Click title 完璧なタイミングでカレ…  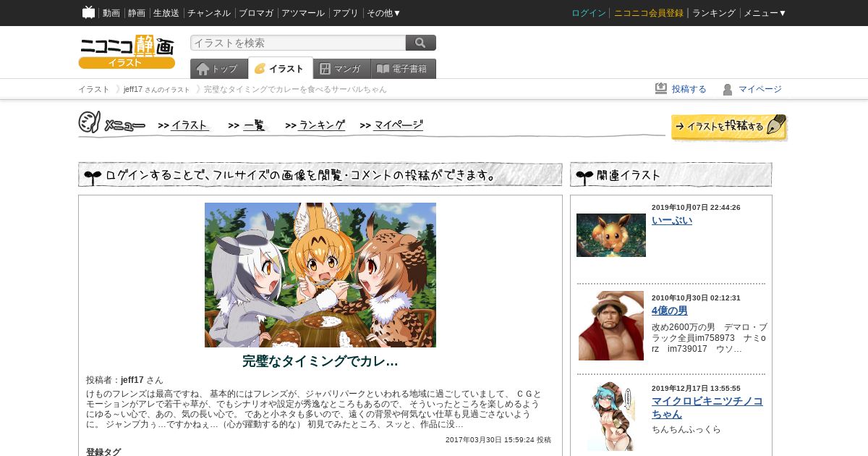320,360
